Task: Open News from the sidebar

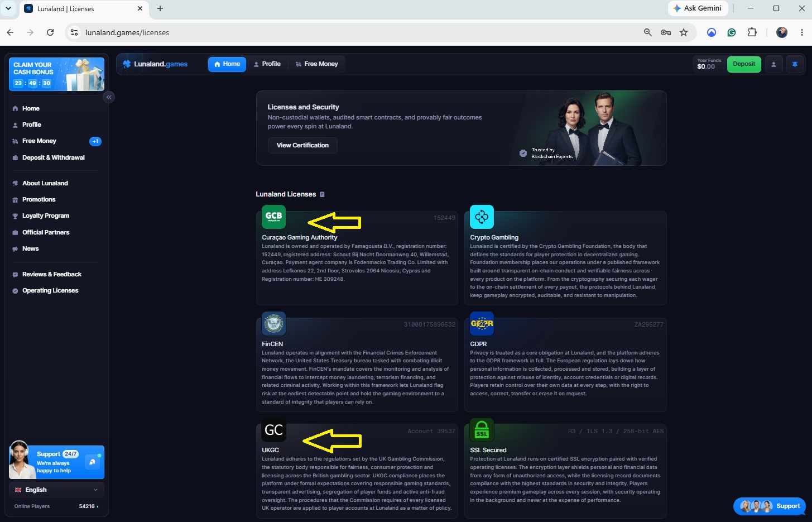Action: tap(56, 248)
